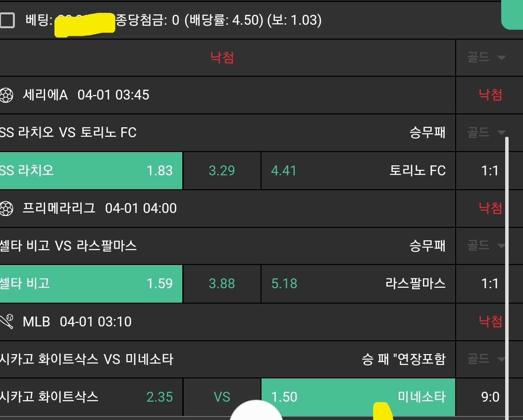Open the top 골드 dropdown
Viewport: 523px width, 420px height.
(486, 57)
